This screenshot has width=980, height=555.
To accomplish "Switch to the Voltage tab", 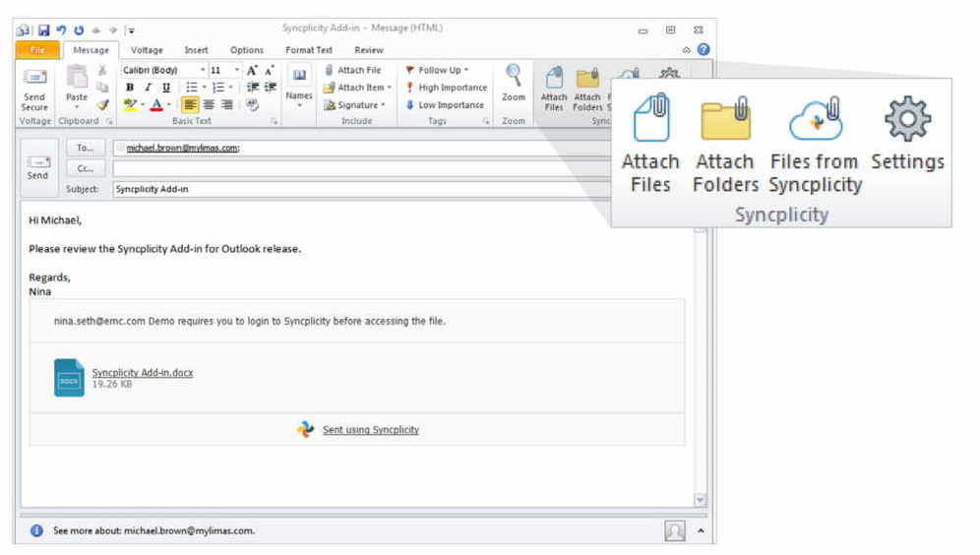I will coord(147,50).
